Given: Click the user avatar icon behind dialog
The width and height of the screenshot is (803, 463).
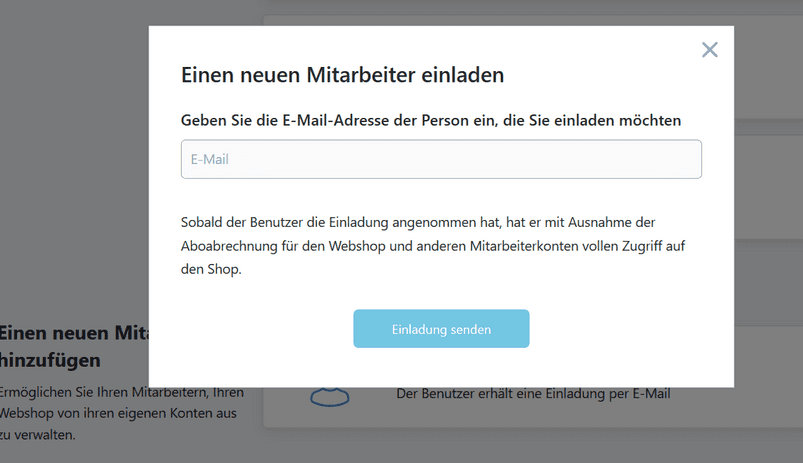Looking at the screenshot, I should pyautogui.click(x=330, y=397).
